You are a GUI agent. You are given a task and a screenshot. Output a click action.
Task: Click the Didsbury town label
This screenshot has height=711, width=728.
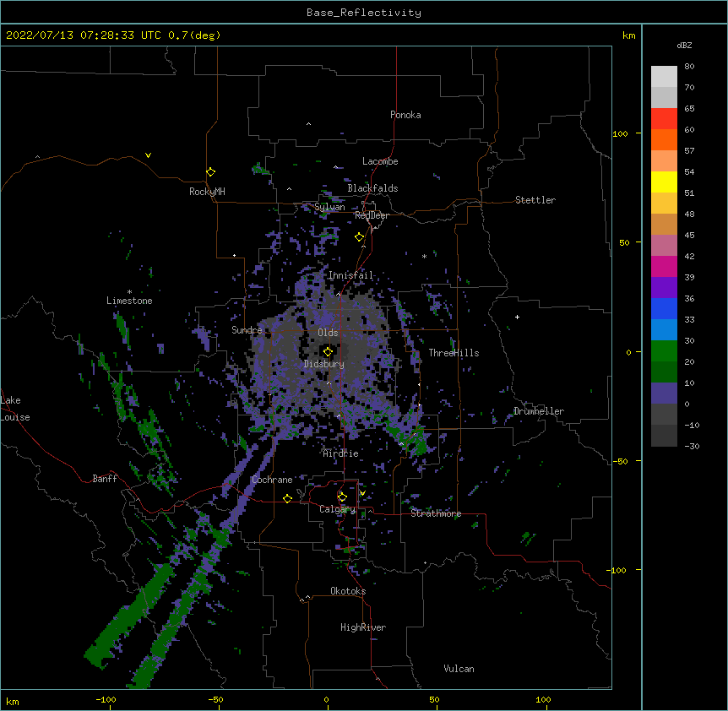[324, 364]
